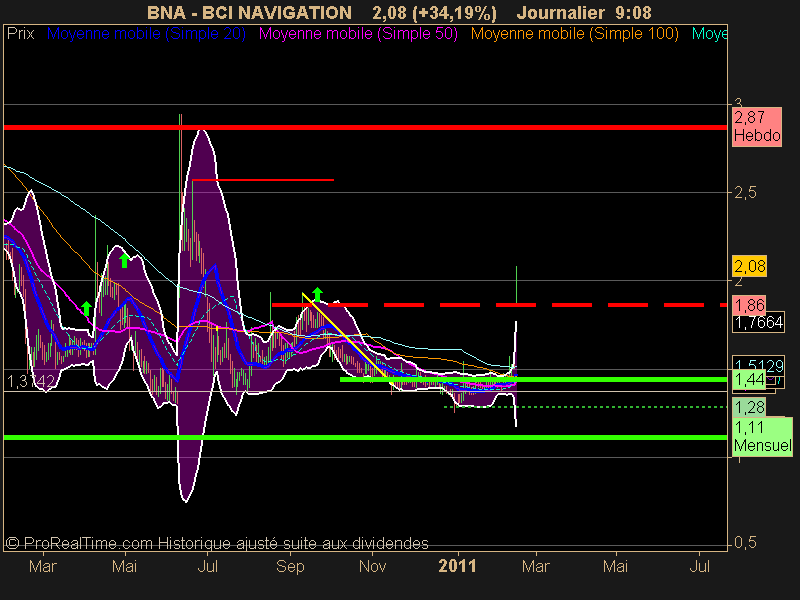
Task: Select the 'Moyenne mobile (Simple 20)' label
Action: 146,34
